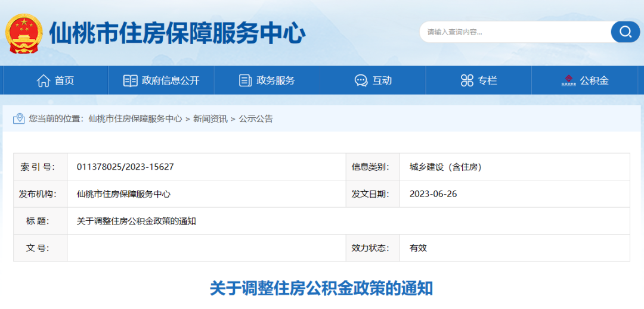Screen dimensions: 644x309
Task: Open the 政府信息公开 menu item
Action: coord(161,81)
